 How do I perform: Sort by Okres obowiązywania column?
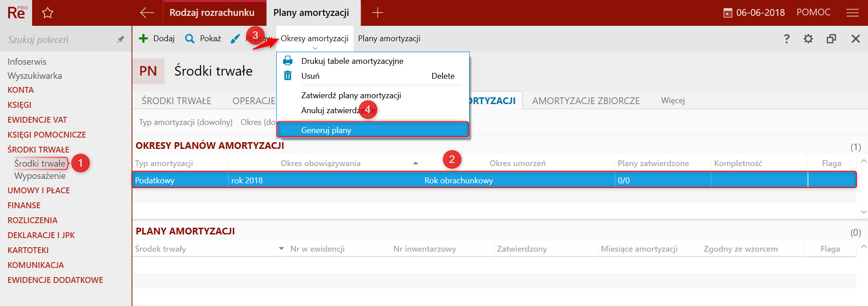321,163
